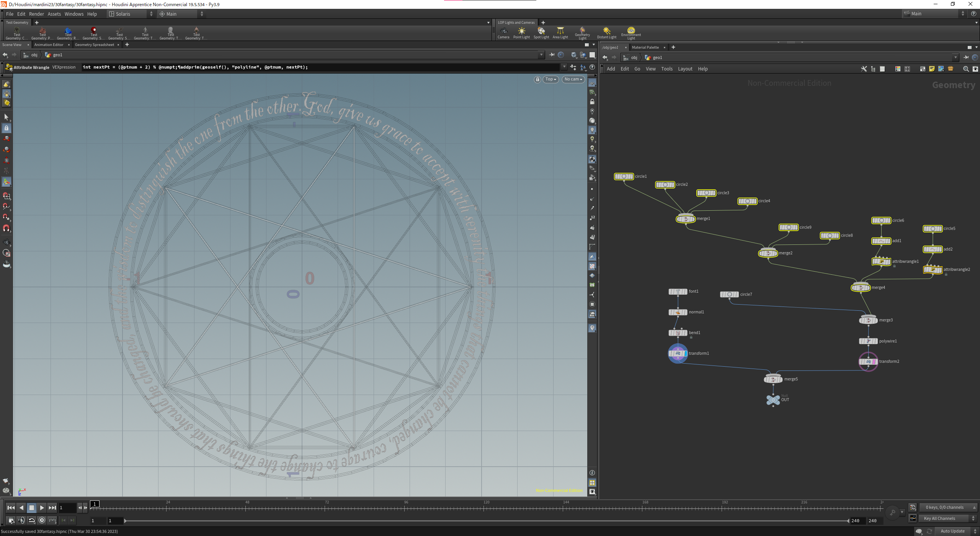Add a Spot Light from the shelf

pyautogui.click(x=541, y=33)
